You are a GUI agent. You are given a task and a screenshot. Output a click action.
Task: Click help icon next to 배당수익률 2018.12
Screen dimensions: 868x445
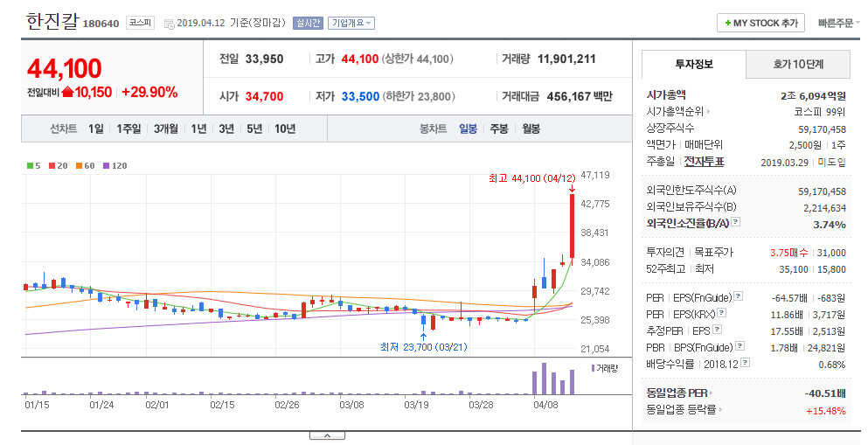click(745, 363)
